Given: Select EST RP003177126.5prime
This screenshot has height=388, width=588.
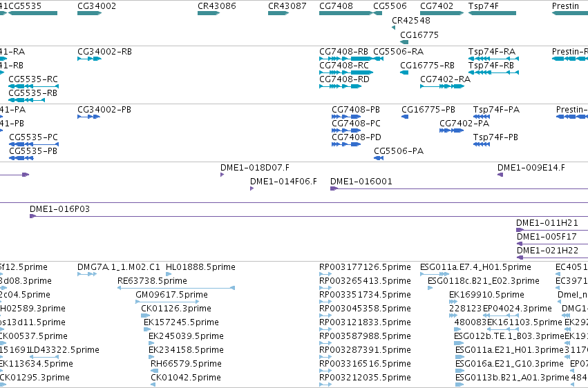Looking at the screenshot, I should (x=325, y=275).
